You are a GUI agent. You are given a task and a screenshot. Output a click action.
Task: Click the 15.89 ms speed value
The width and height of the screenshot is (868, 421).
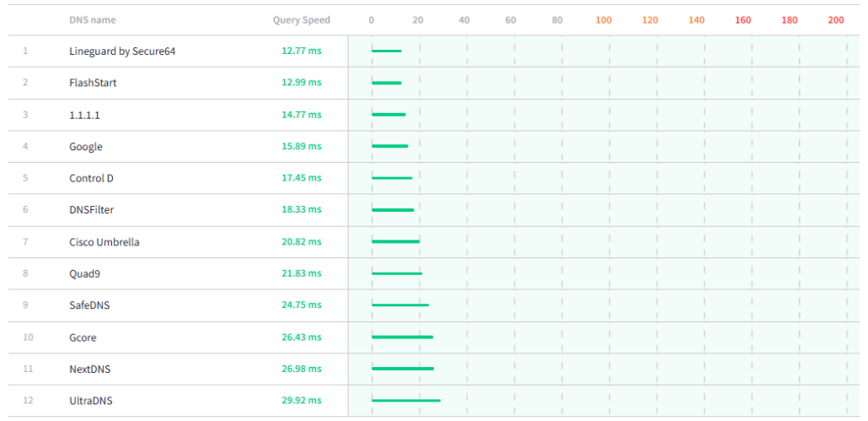click(x=301, y=146)
